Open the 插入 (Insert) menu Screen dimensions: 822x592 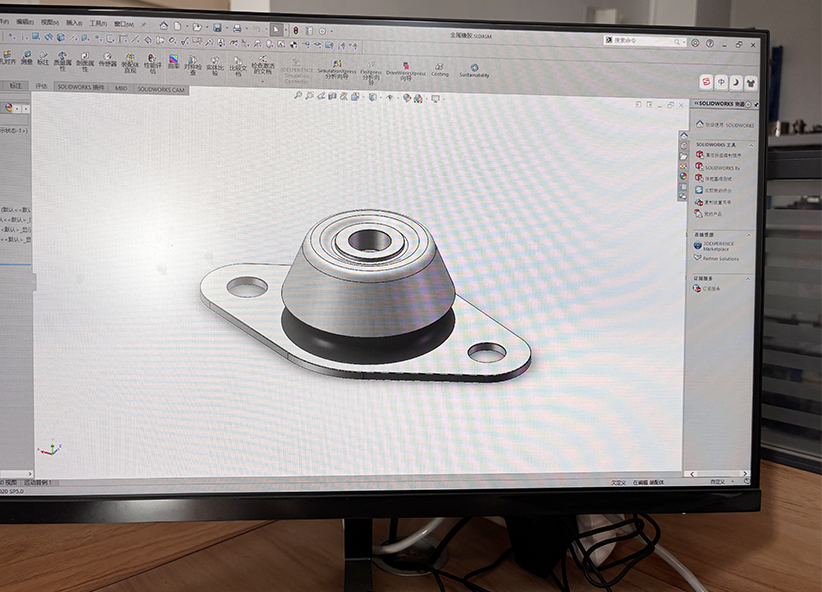[x=74, y=23]
